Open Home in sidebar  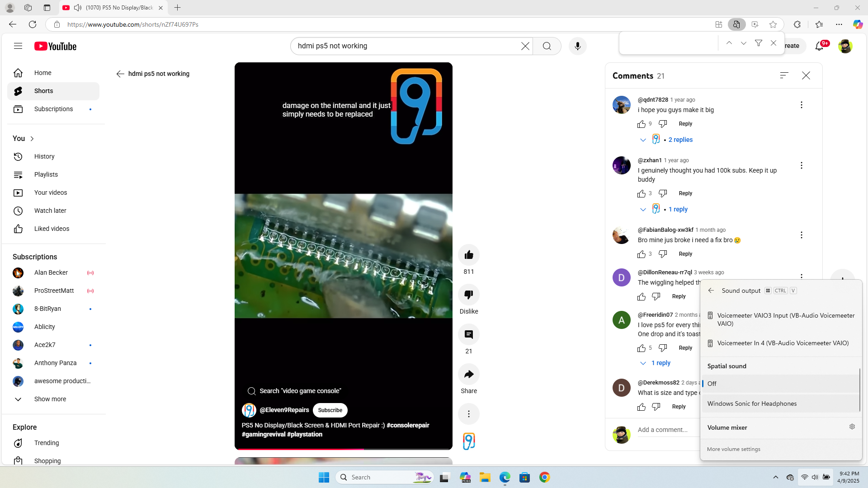click(x=53, y=73)
